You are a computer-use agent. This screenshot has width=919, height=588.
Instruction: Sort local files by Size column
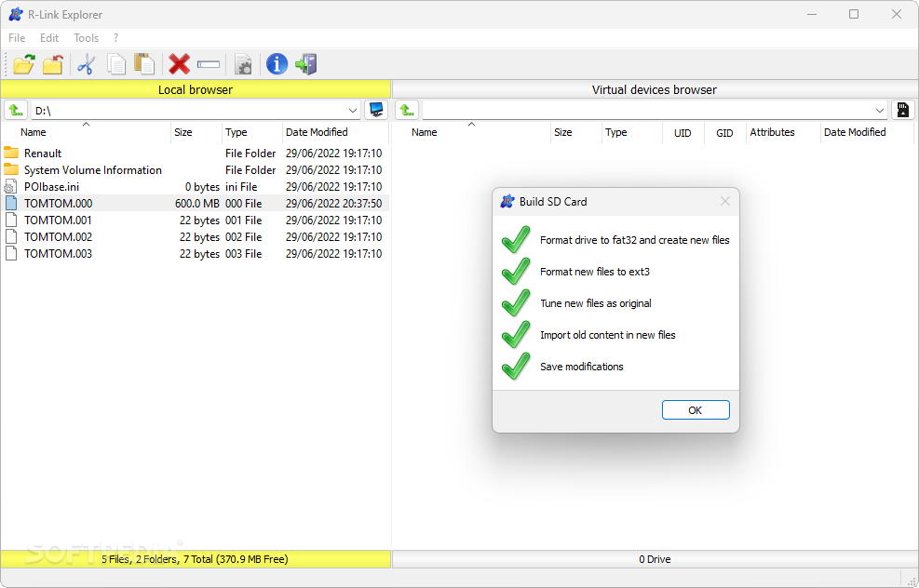[x=196, y=132]
